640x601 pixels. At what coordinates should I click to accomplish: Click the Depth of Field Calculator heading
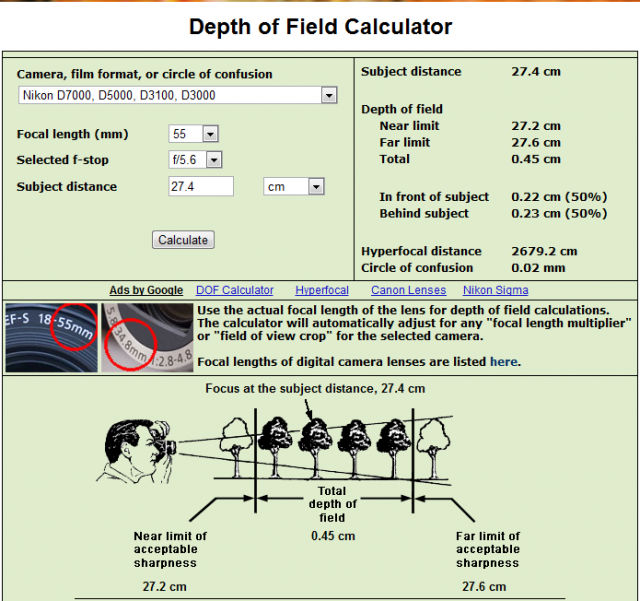[320, 27]
